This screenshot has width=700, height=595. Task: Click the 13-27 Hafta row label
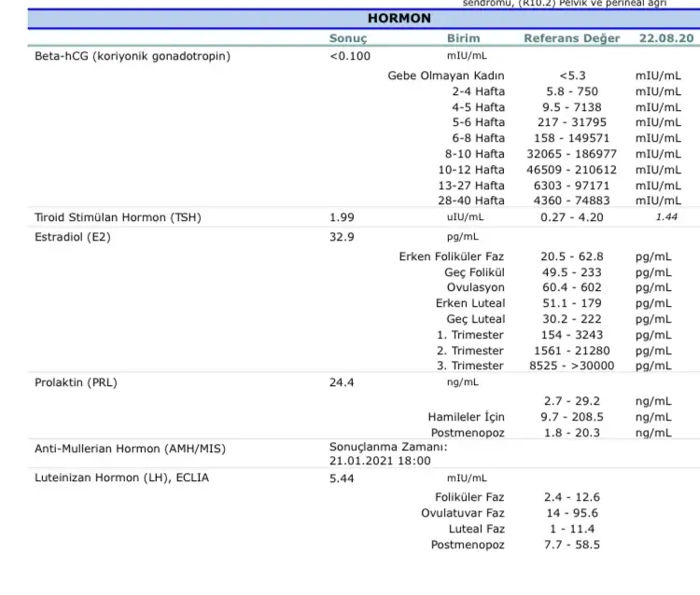coord(471,186)
